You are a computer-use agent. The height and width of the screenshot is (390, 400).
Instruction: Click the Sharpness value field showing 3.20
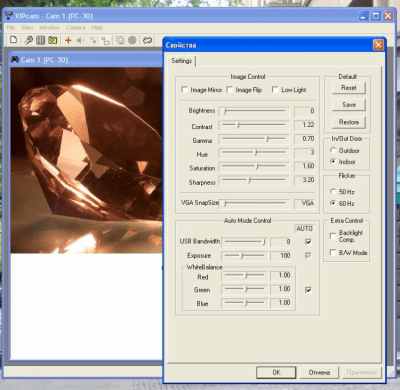click(x=304, y=180)
